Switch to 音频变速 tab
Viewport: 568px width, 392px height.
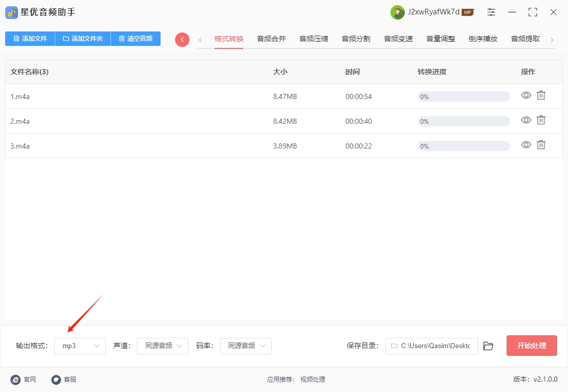click(399, 39)
